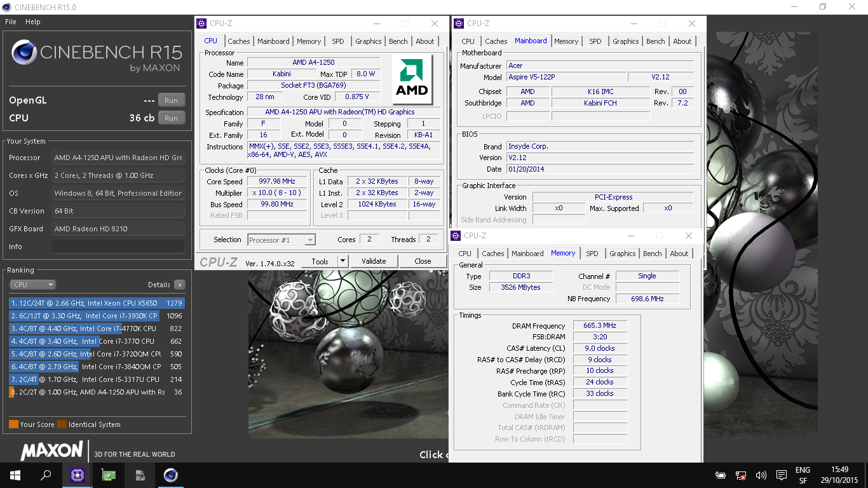Viewport: 868px width, 488px height.
Task: Select Mainboard tab in CPU-Z CPU window
Action: [273, 41]
